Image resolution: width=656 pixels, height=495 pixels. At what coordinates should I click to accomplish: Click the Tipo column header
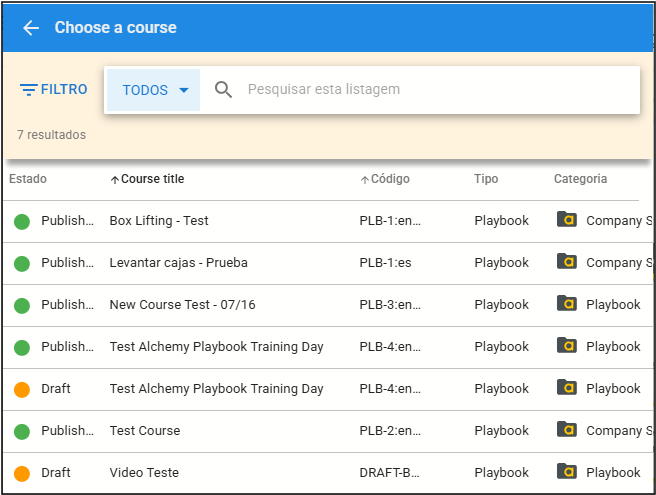click(486, 179)
